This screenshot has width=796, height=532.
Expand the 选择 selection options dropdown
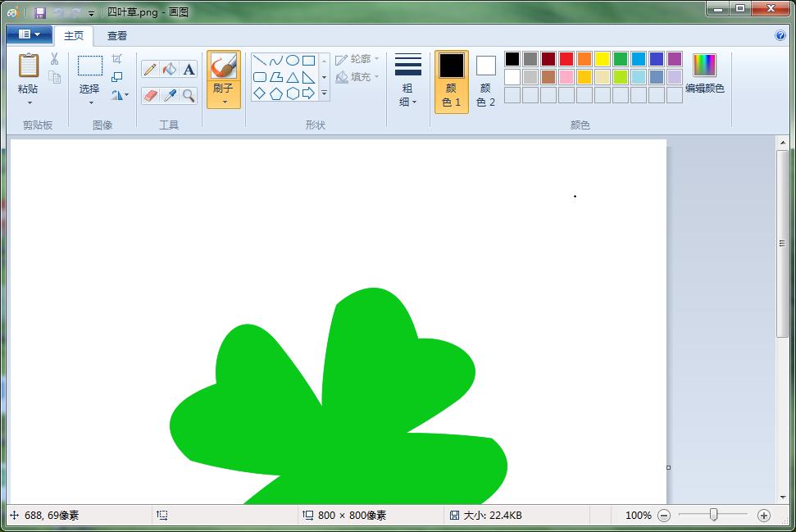90,102
